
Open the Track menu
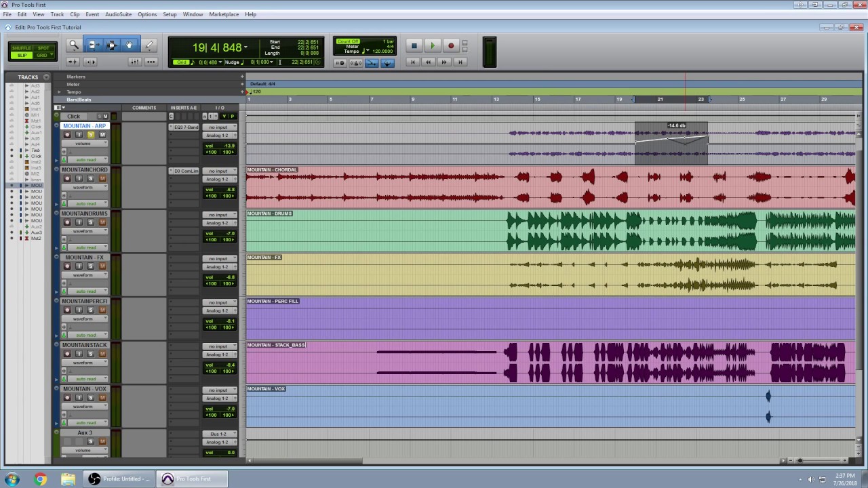pyautogui.click(x=57, y=14)
